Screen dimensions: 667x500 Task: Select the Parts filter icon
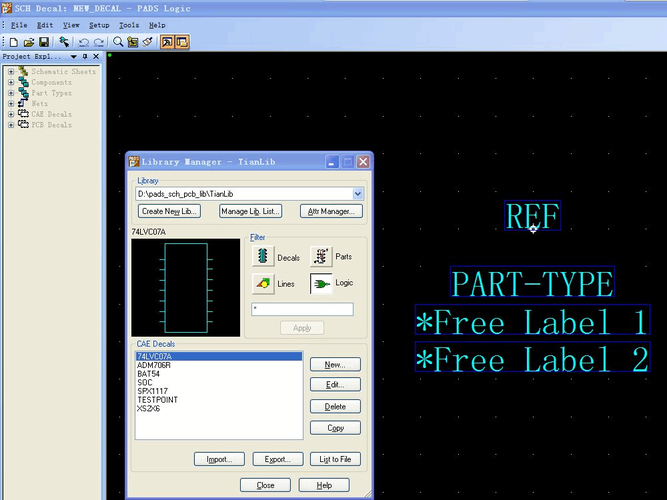321,256
